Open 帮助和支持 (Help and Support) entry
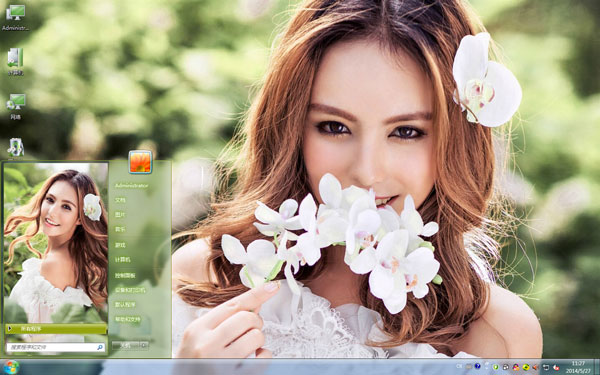 pos(128,320)
